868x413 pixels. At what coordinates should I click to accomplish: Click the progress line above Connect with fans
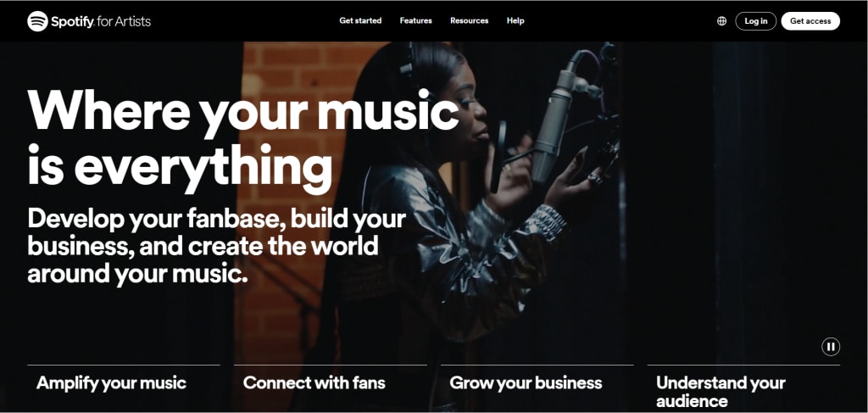pyautogui.click(x=331, y=365)
